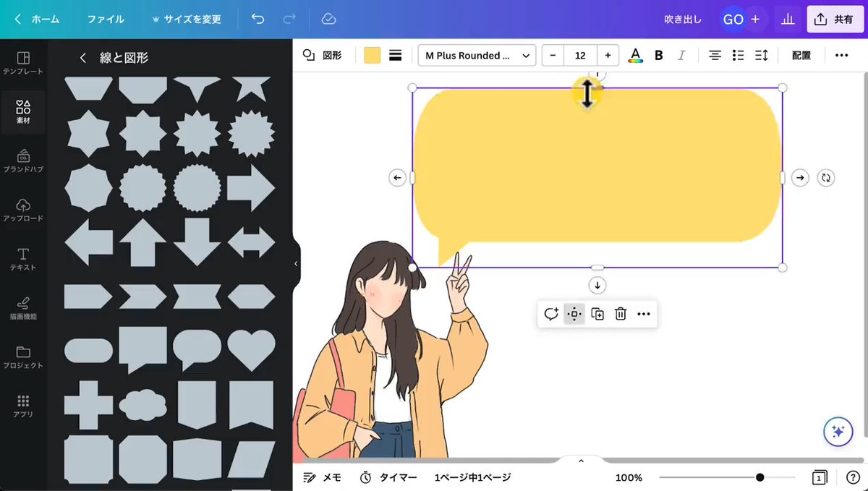Select the heart shape
868x491 pixels.
[251, 350]
